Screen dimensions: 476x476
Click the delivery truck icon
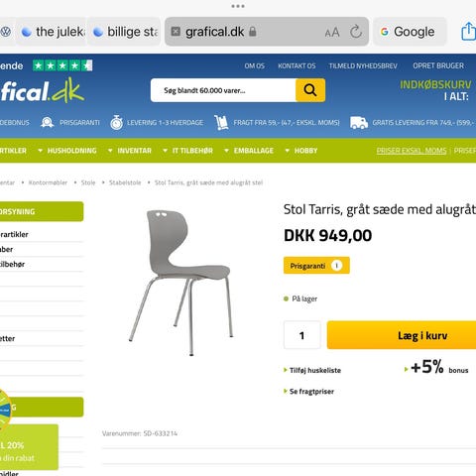tap(359, 123)
